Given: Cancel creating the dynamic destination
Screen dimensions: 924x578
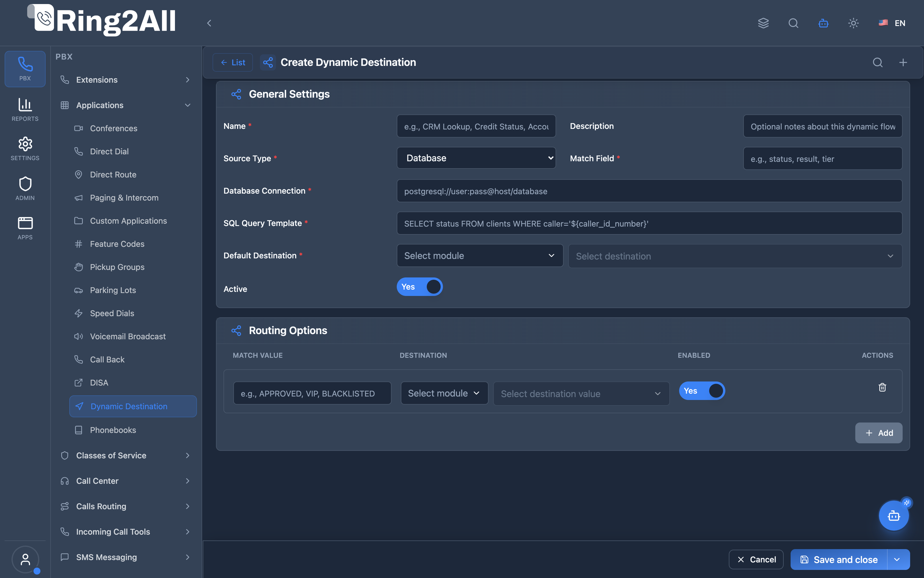Looking at the screenshot, I should pyautogui.click(x=756, y=560).
